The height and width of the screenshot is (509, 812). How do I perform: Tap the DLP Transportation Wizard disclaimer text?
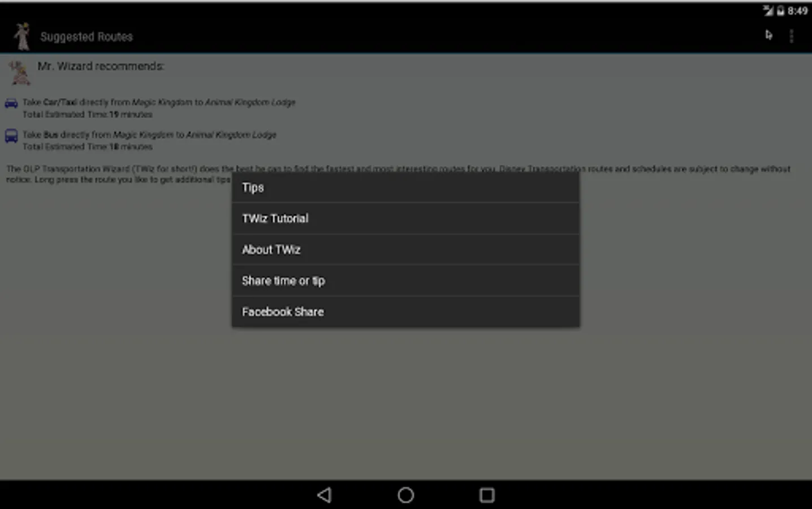coord(398,174)
